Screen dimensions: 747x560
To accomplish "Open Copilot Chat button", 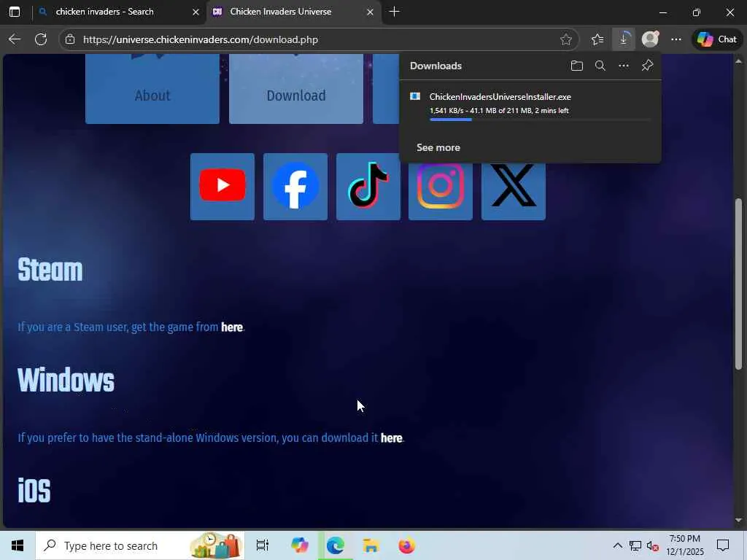I will (717, 39).
